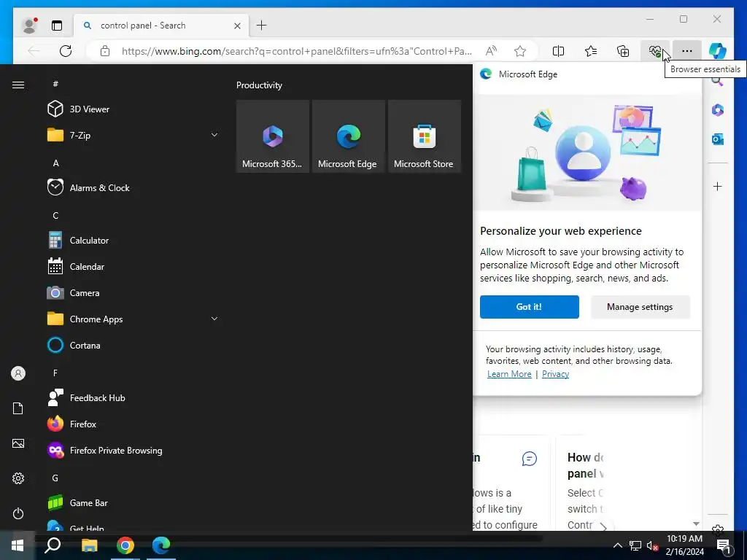Open network tray icon
Viewport: 747px width, 560px height.
(x=635, y=545)
